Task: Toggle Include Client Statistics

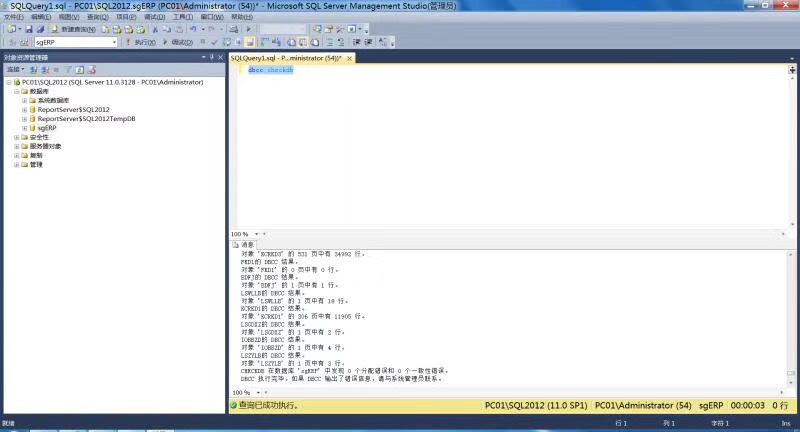Action: pos(276,42)
